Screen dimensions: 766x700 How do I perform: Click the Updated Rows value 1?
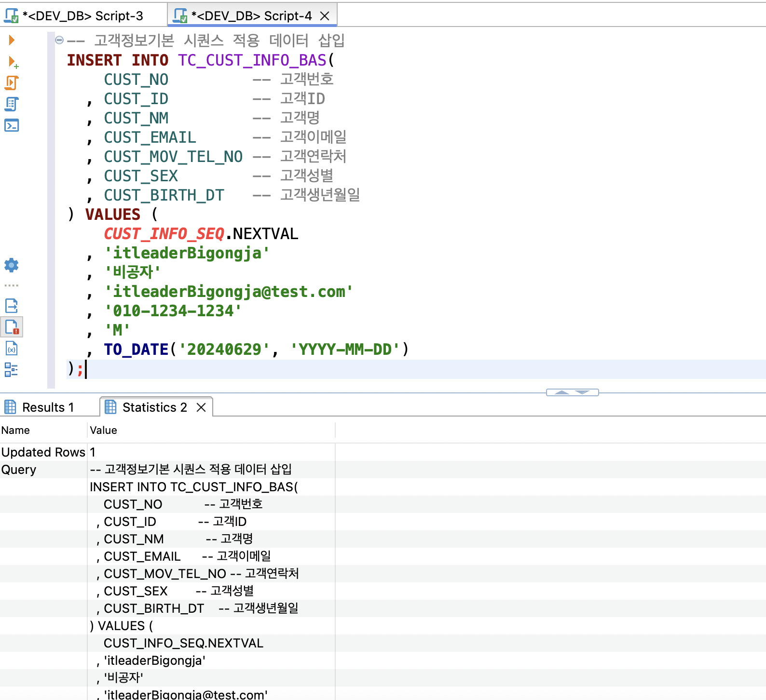pyautogui.click(x=93, y=452)
